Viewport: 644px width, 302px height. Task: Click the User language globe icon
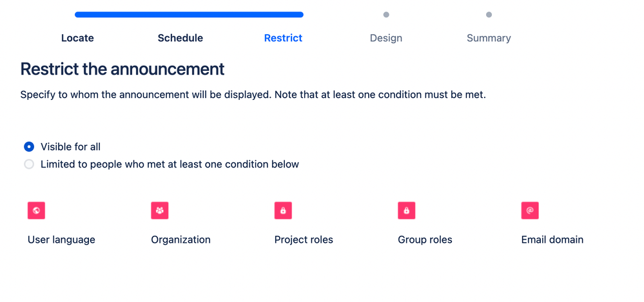pyautogui.click(x=36, y=211)
